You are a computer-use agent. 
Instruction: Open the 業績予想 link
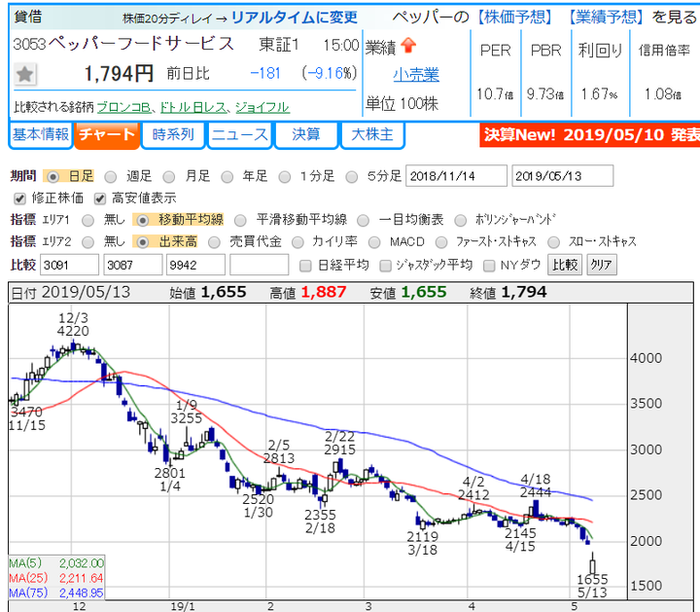pos(606,17)
